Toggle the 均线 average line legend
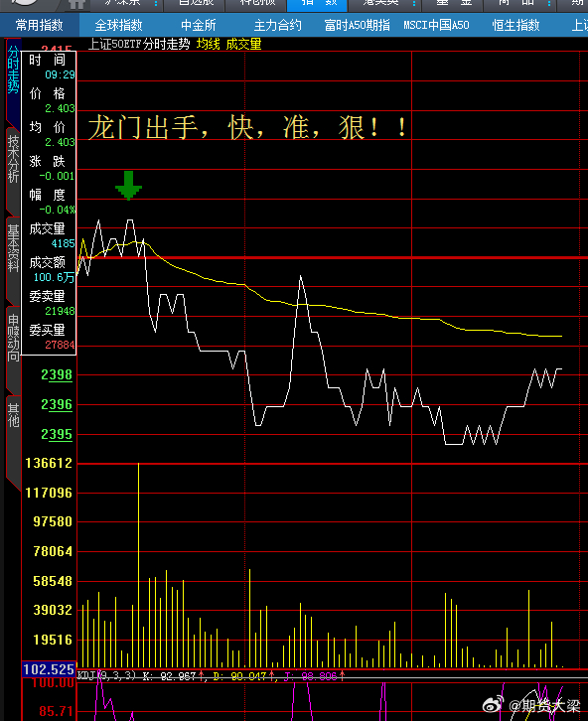The width and height of the screenshot is (588, 721). point(208,45)
